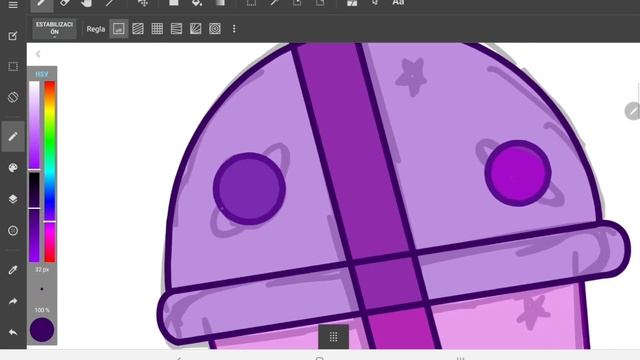The image size is (640, 360).
Task: Open the current dark purple color swatch
Action: [42, 330]
